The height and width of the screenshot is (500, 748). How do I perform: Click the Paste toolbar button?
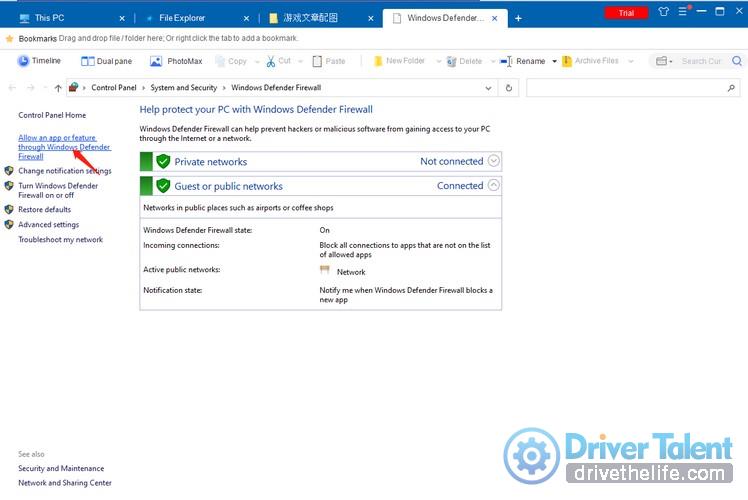[x=329, y=61]
